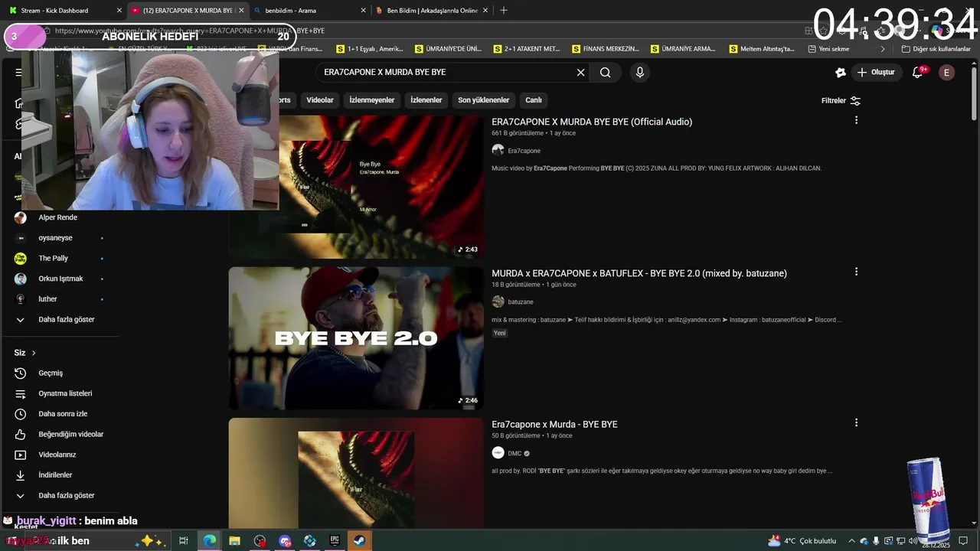Open Orkun Işıtmak subscription channel
980x551 pixels.
click(x=60, y=279)
